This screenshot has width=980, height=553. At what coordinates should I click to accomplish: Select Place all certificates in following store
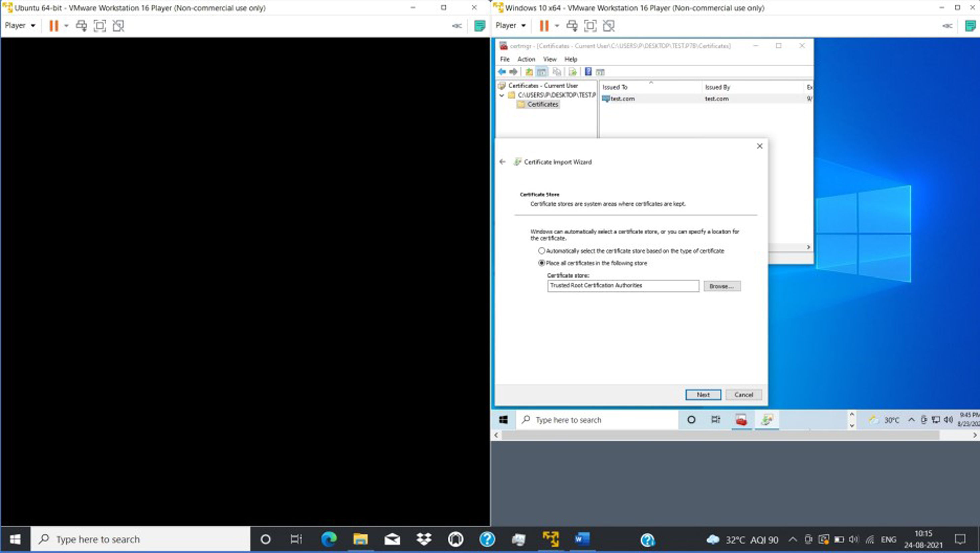pos(542,263)
